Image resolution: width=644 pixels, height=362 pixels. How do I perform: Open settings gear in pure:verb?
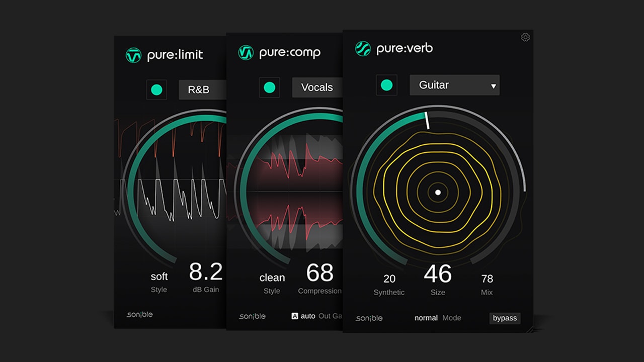point(525,37)
